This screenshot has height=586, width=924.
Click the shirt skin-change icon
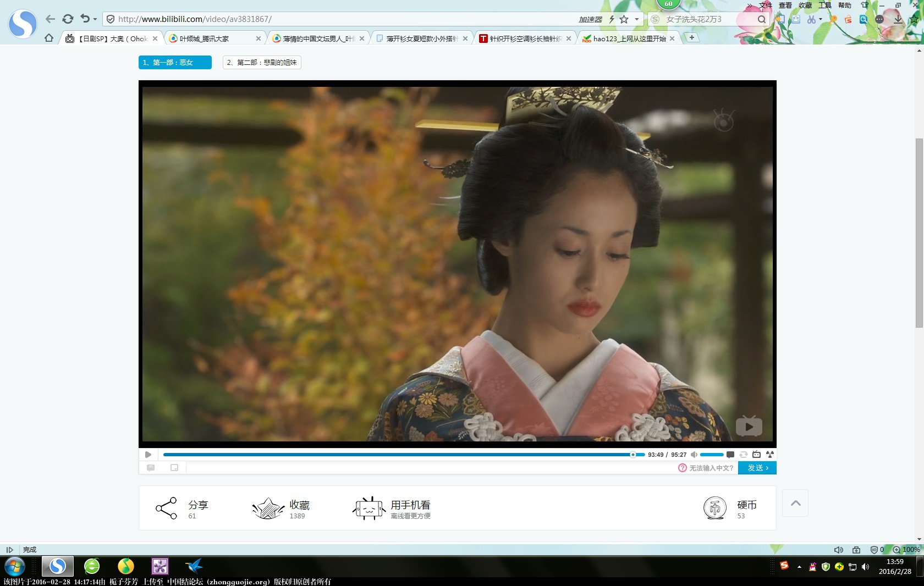(x=865, y=5)
